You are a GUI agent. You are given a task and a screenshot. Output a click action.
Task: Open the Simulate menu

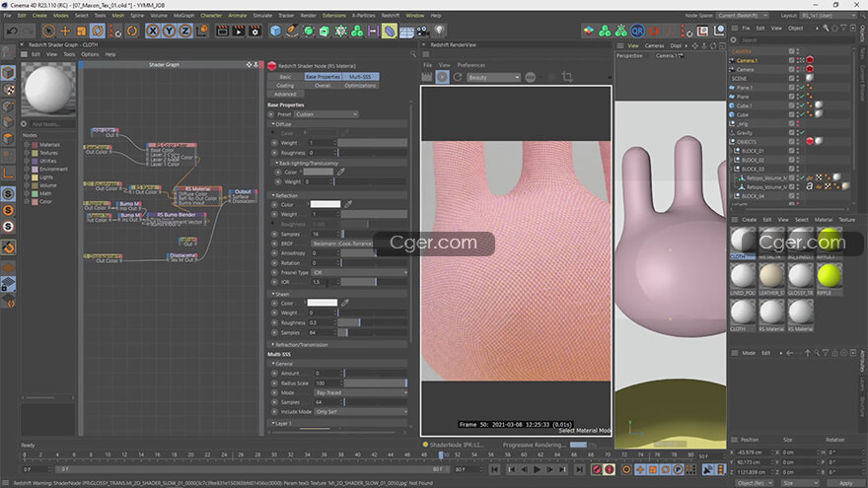(262, 16)
